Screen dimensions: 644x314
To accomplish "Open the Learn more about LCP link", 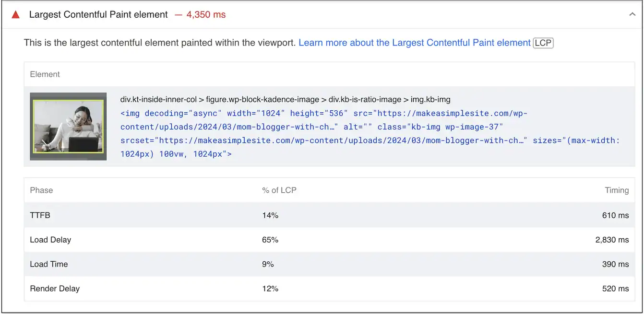I will (414, 43).
